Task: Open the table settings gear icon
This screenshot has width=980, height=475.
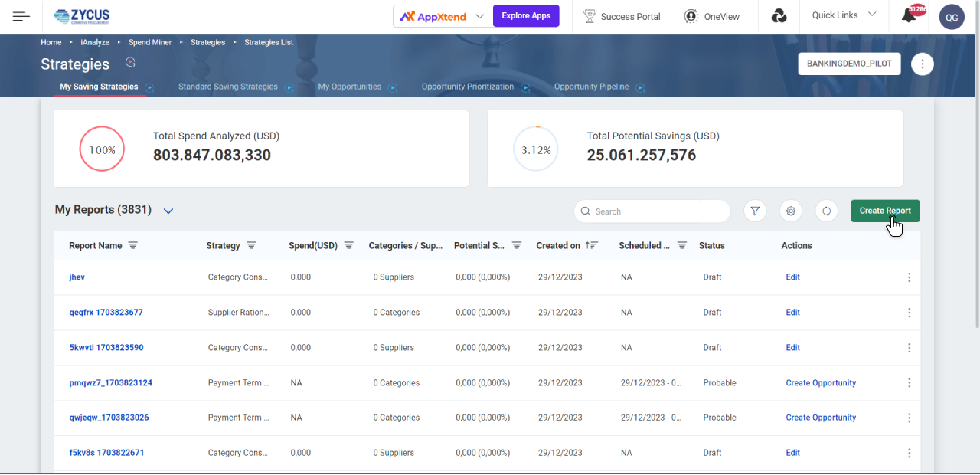Action: (791, 211)
